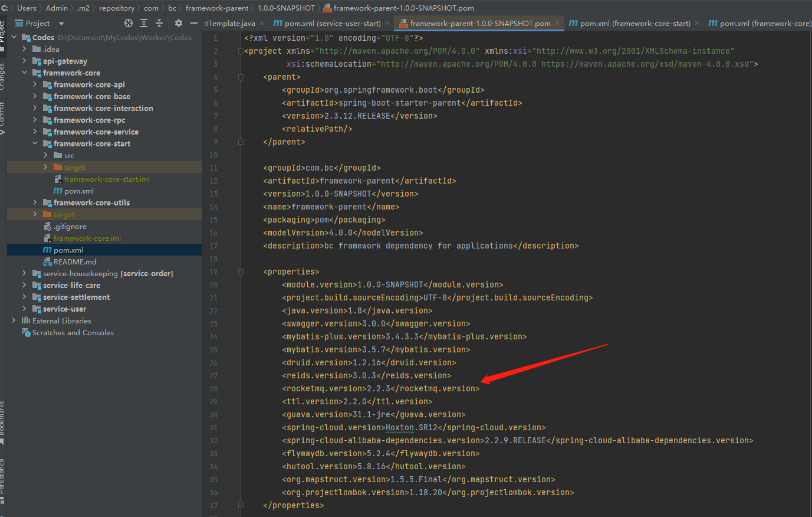Viewport: 812px width, 517px height.
Task: Select Scratches and Consoles node
Action: coord(104,332)
